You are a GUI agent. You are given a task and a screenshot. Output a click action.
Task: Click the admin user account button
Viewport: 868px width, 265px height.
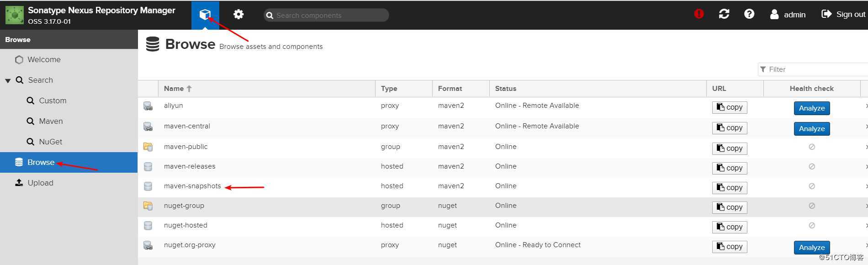point(788,15)
